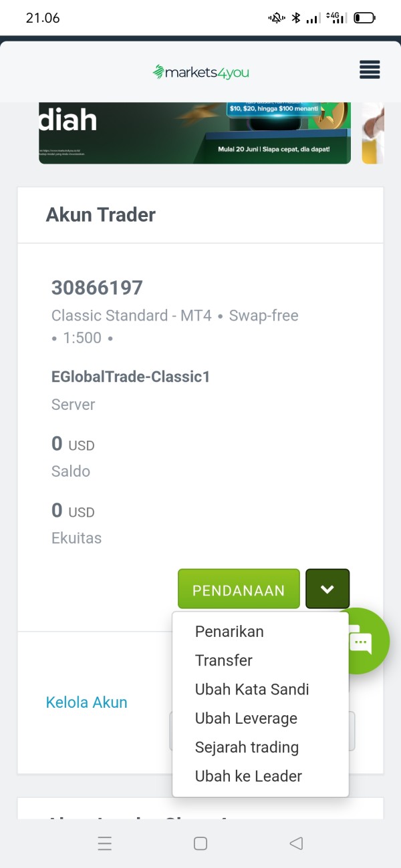
Task: Tap the battery status icon
Action: click(364, 18)
